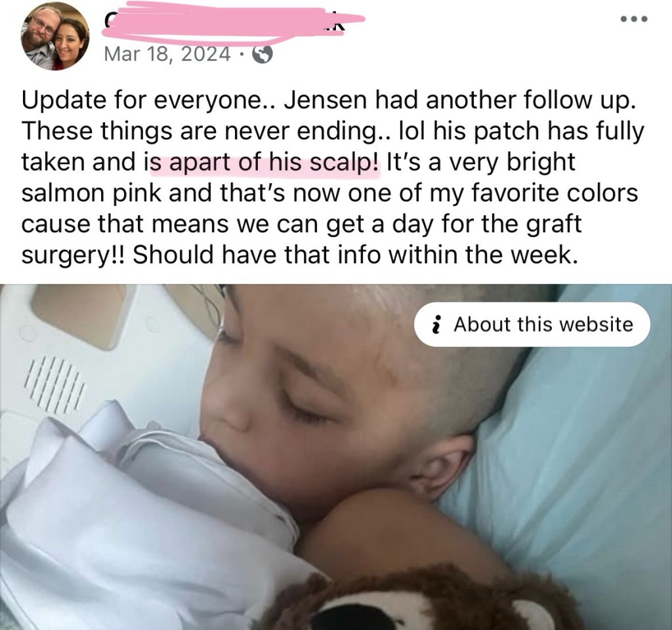Open the attached hospital bed photo
This screenshot has height=630, width=672.
click(336, 457)
